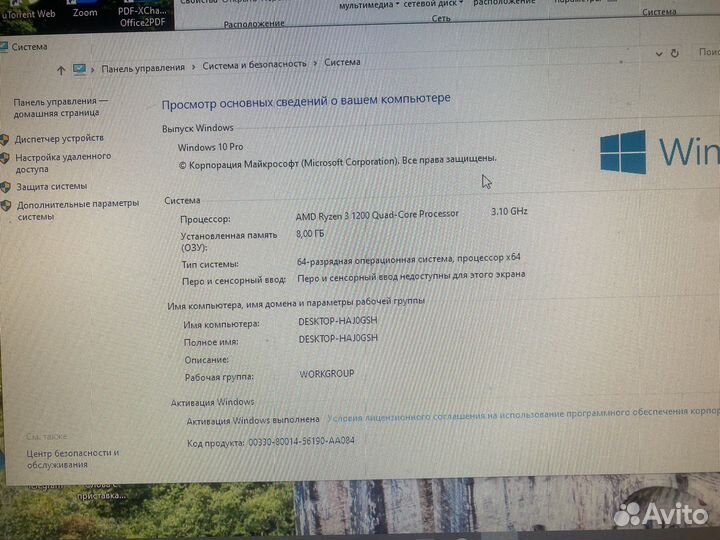Select text AMD Ryzen 3 1200 Quad-Core Processor
This screenshot has height=540, width=720.
(377, 215)
